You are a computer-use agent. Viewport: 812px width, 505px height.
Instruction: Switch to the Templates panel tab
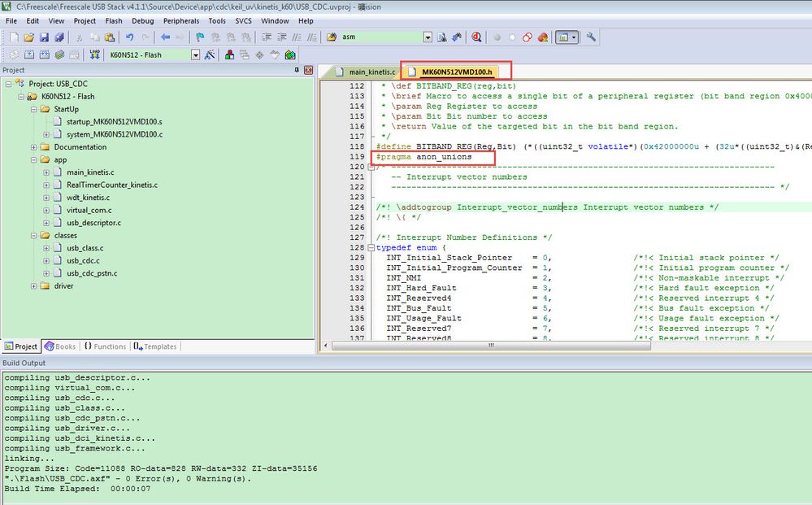(155, 346)
